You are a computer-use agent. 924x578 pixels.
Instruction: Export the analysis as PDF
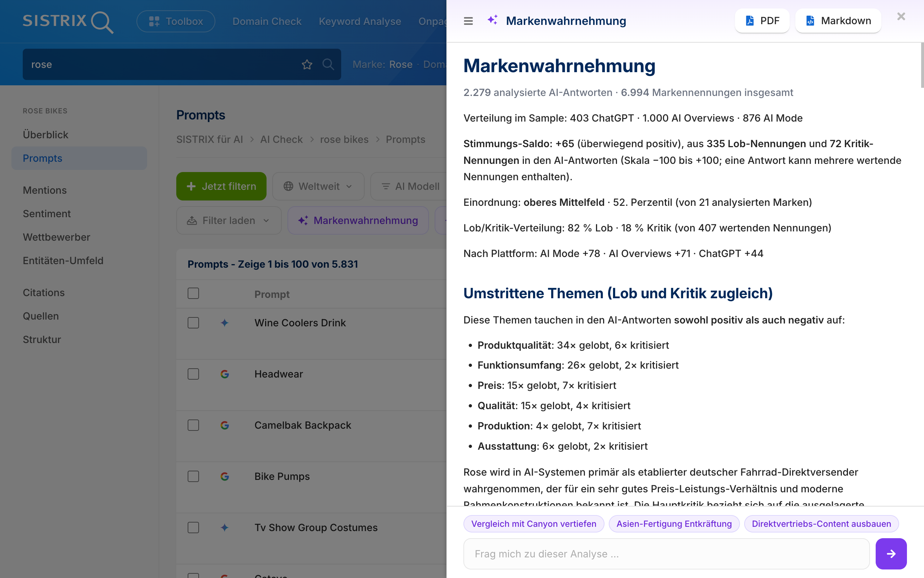click(x=762, y=21)
